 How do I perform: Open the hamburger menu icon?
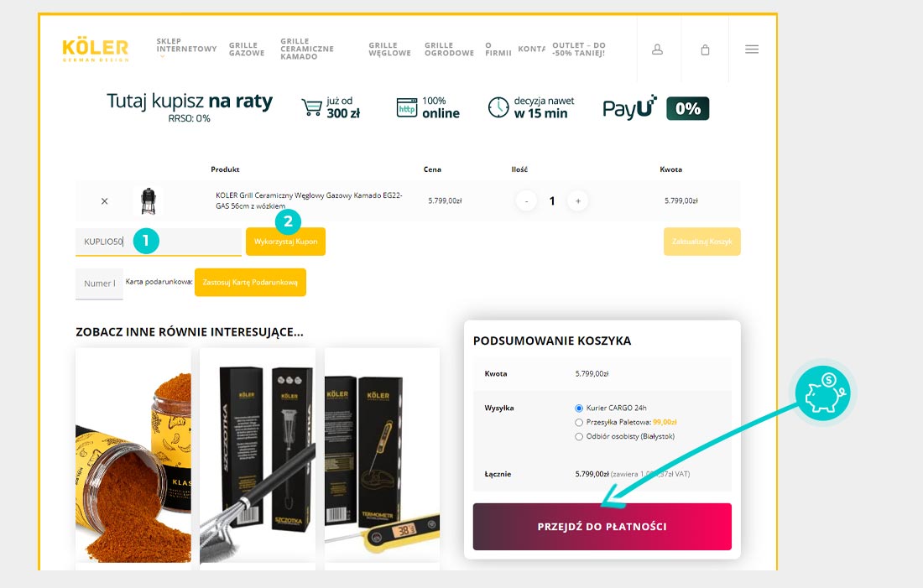click(752, 49)
